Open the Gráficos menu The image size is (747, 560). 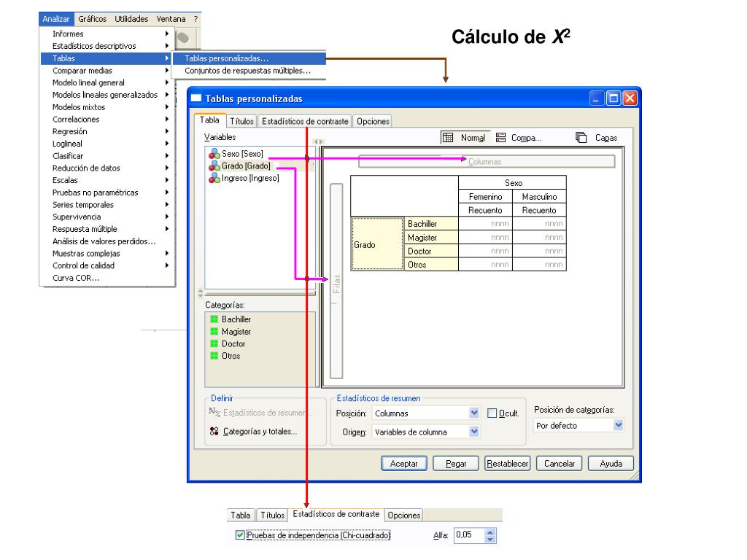(x=93, y=18)
